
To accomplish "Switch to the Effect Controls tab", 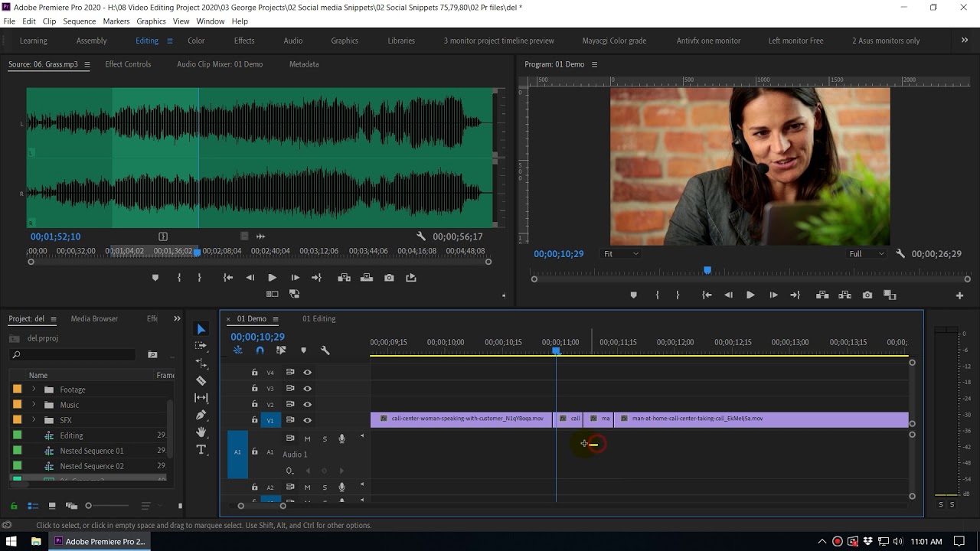I will (128, 64).
